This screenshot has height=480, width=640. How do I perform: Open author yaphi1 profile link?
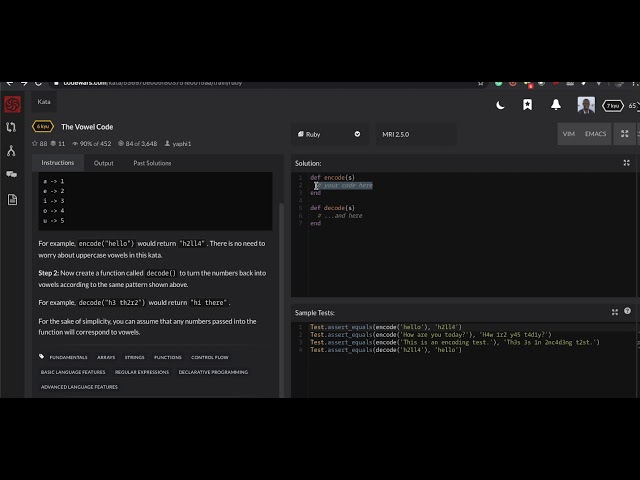pyautogui.click(x=178, y=144)
